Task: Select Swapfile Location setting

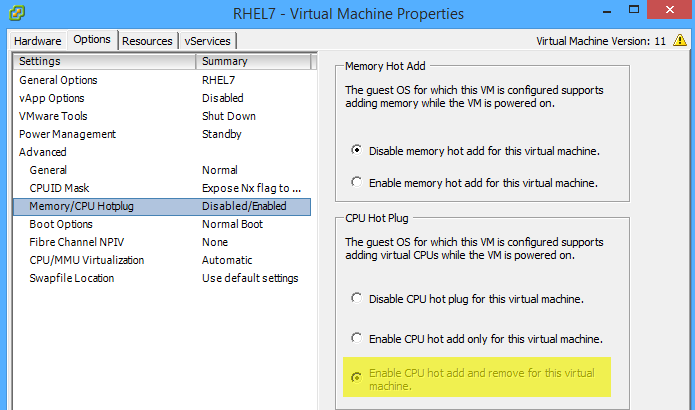Action: click(71, 278)
